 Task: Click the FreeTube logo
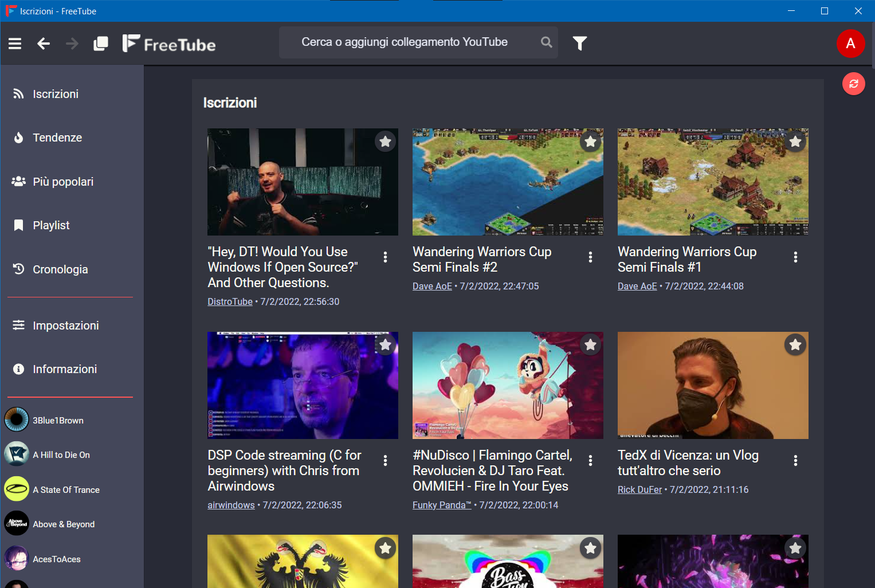coord(168,44)
